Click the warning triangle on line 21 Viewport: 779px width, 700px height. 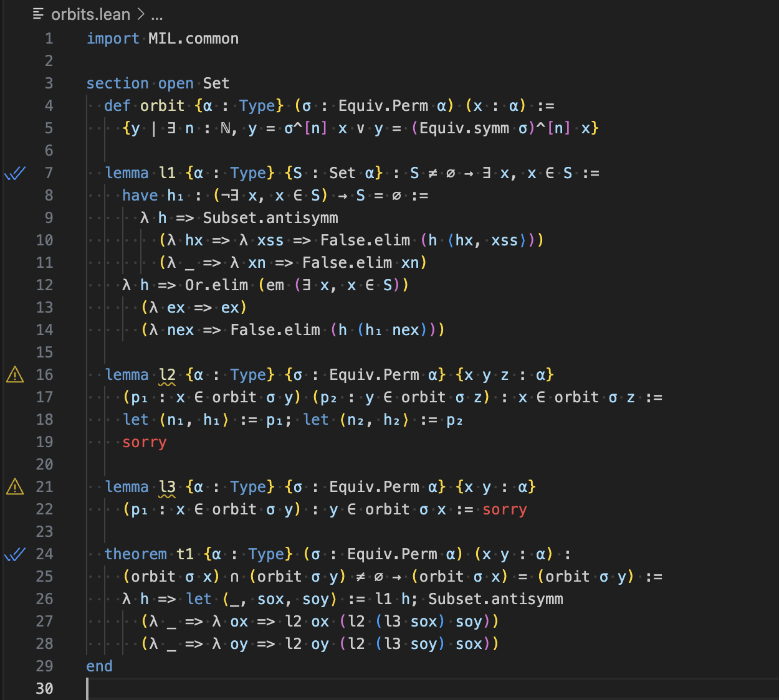[15, 487]
